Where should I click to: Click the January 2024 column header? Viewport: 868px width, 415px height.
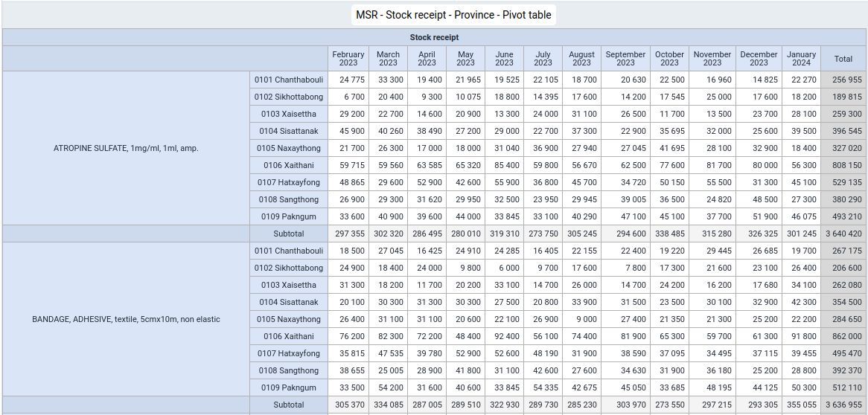(x=802, y=59)
